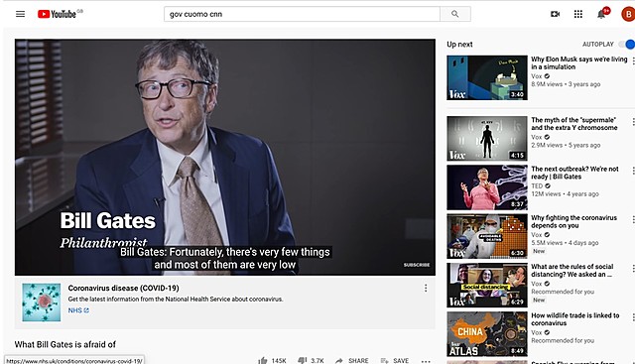Open options menu for Elon Musk video
The height and width of the screenshot is (364, 635).
(x=633, y=61)
